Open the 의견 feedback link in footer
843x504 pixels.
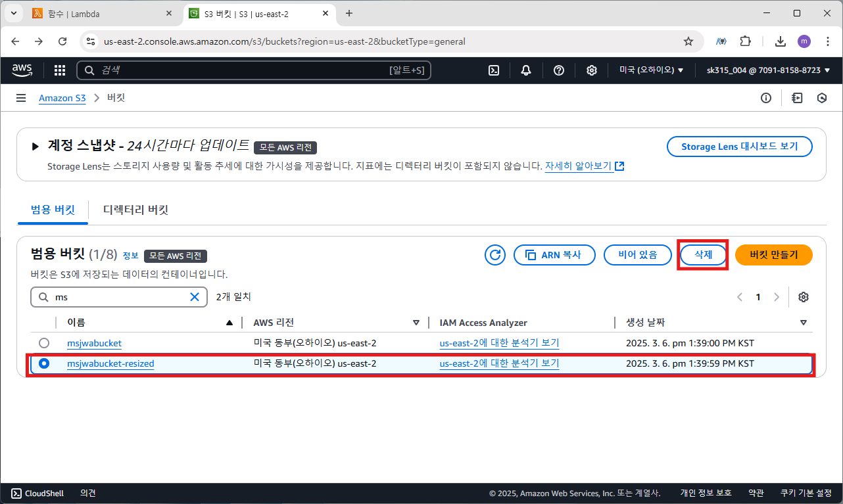(88, 493)
